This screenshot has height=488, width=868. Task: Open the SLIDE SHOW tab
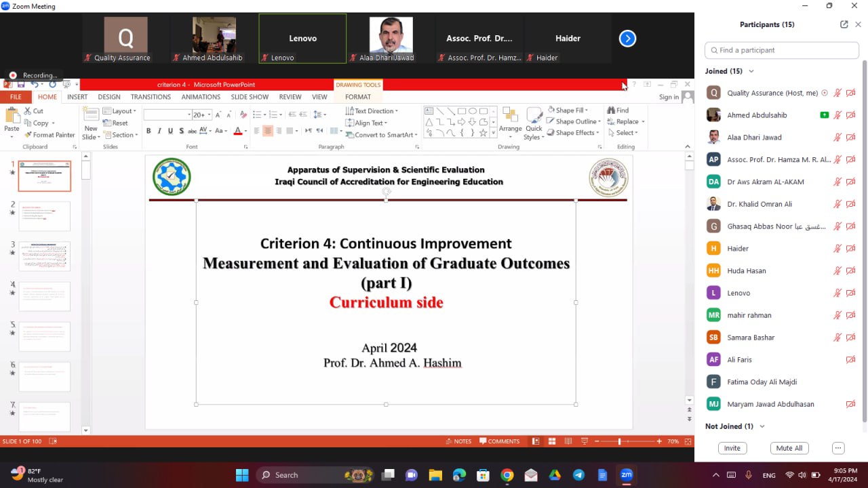tap(250, 97)
